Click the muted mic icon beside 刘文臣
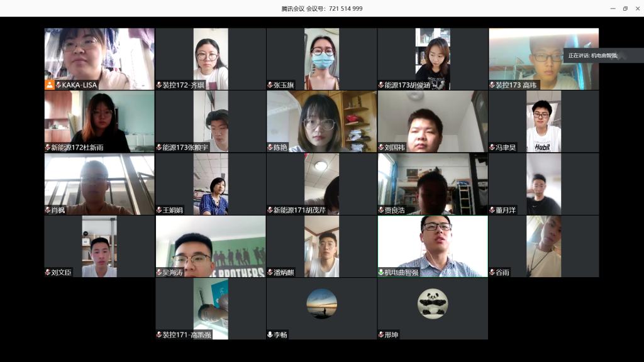 (x=48, y=273)
